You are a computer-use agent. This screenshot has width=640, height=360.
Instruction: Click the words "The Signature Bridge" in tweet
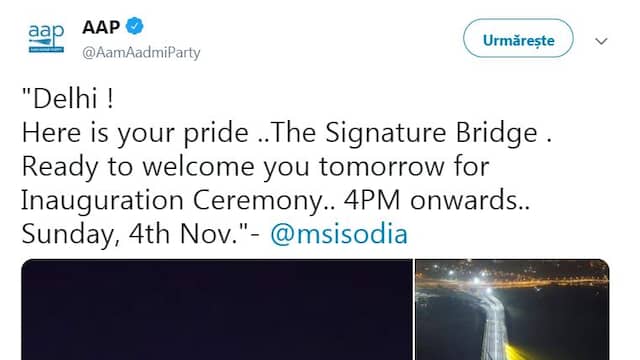coord(404,133)
